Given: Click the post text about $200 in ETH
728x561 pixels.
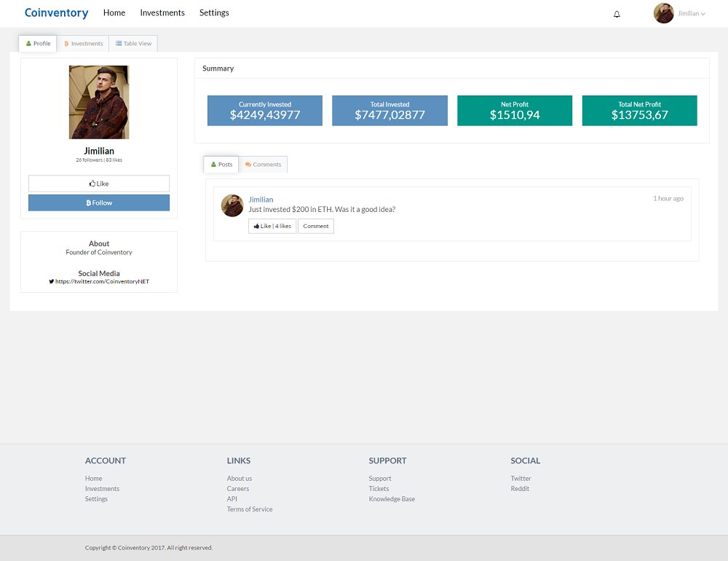Looking at the screenshot, I should 322,210.
